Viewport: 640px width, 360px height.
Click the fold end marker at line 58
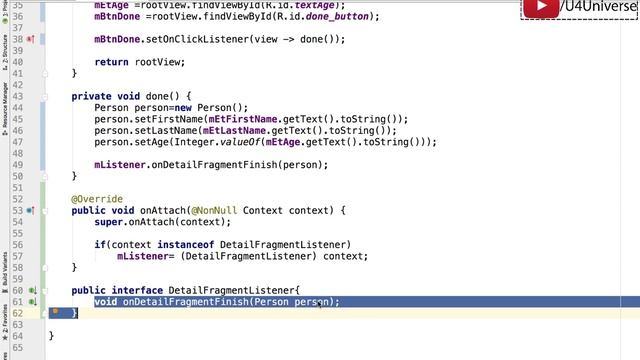click(45, 268)
